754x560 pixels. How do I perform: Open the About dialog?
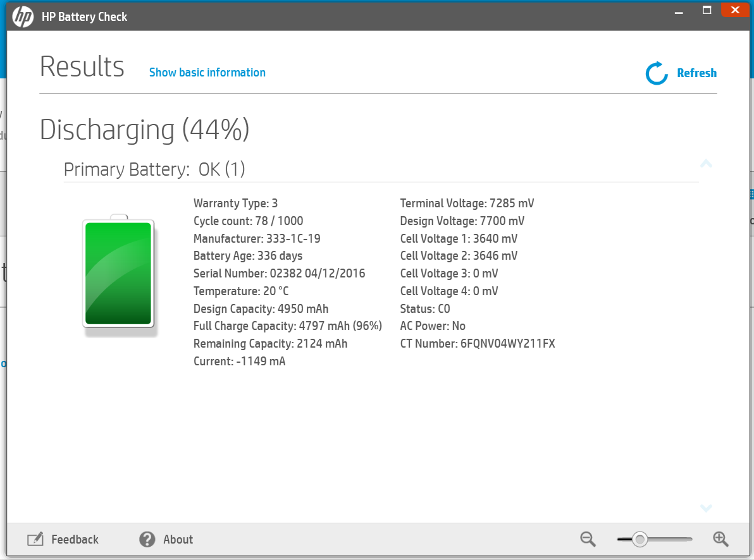coord(178,539)
